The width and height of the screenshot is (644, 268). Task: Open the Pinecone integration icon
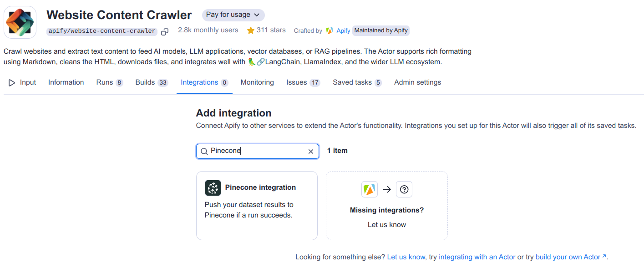(x=212, y=187)
